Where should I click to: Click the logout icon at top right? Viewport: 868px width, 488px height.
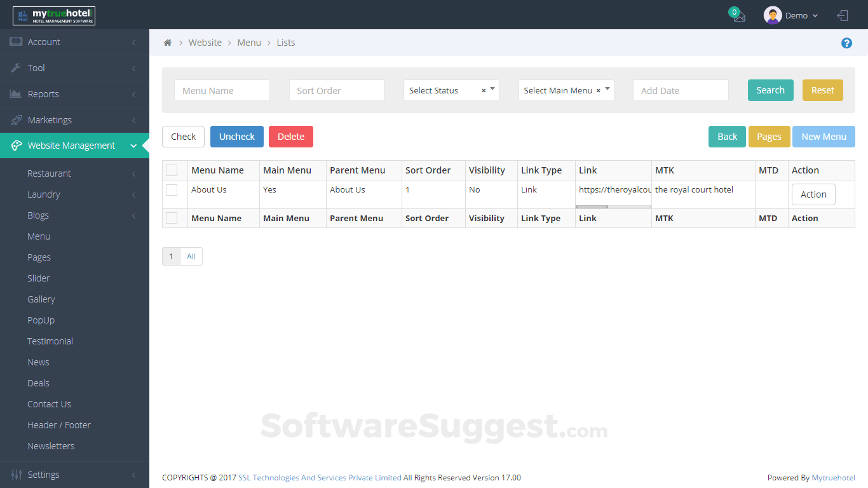coord(843,15)
